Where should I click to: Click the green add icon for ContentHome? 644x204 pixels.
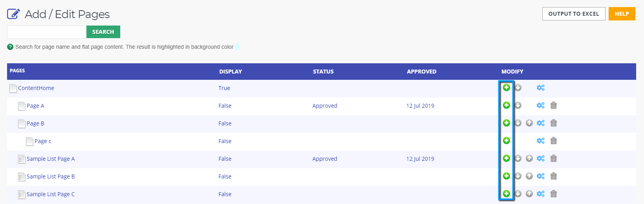(x=506, y=88)
